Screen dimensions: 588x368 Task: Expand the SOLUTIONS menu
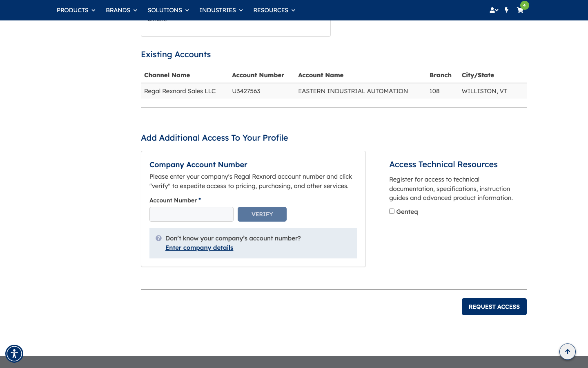(168, 10)
